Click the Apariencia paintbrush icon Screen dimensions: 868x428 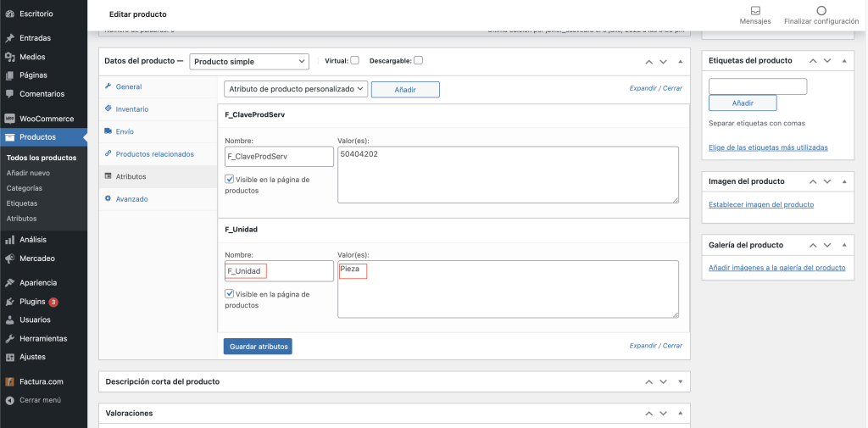[x=9, y=283]
